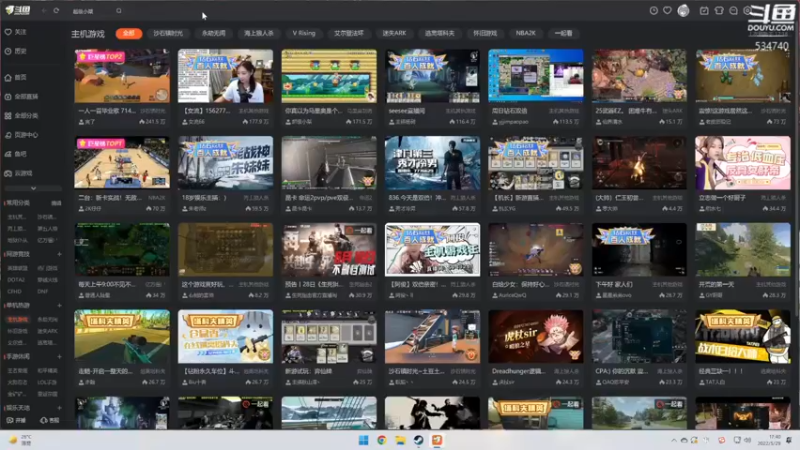800x450 pixels.
Task: Open the TOP1 basketball court stream thumbnail
Action: 122,163
